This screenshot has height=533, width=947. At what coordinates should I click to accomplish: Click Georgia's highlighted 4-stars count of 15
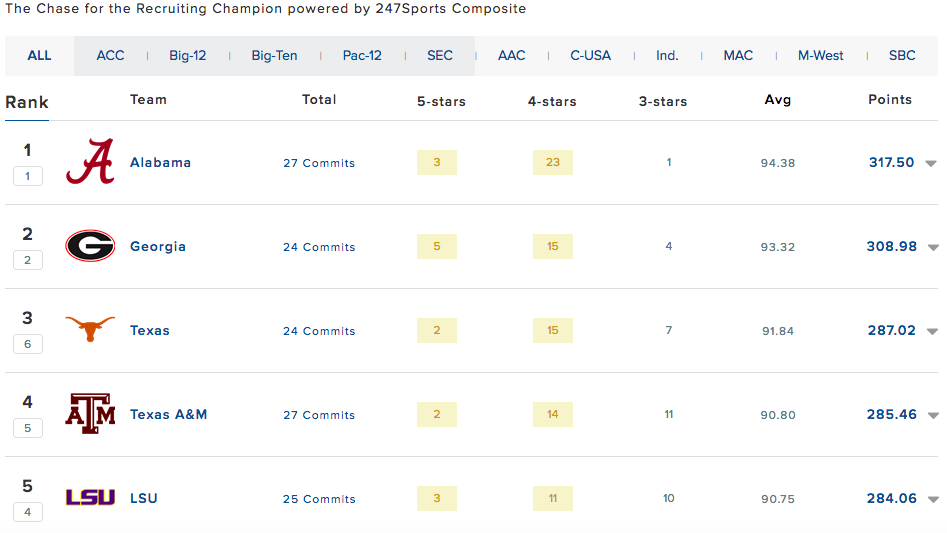(553, 246)
